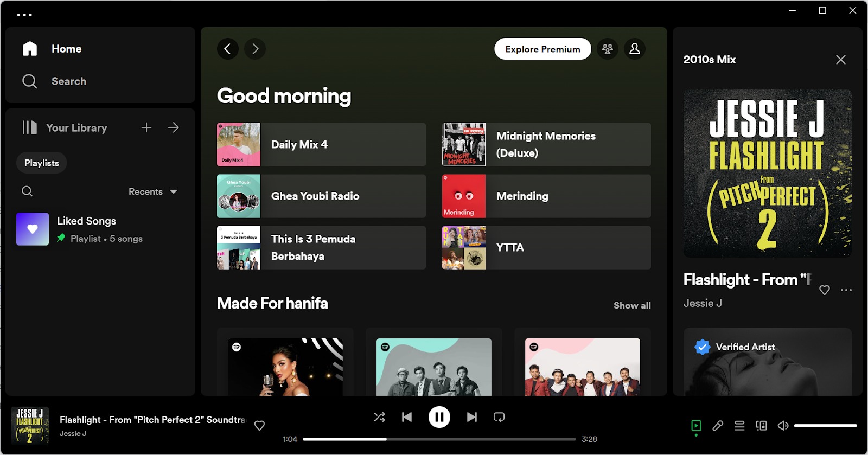Viewport: 868px width, 455px height.
Task: Open the Merinding playlist card
Action: point(546,196)
